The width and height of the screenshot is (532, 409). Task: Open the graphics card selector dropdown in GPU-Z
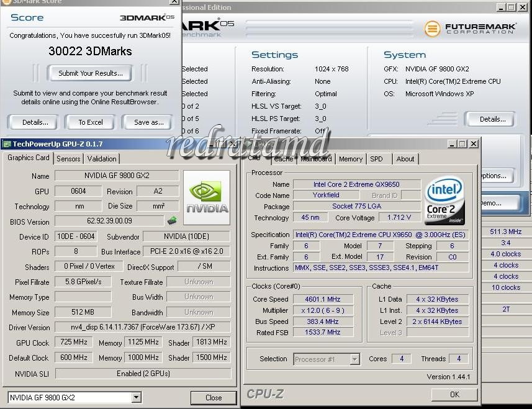pos(137,397)
